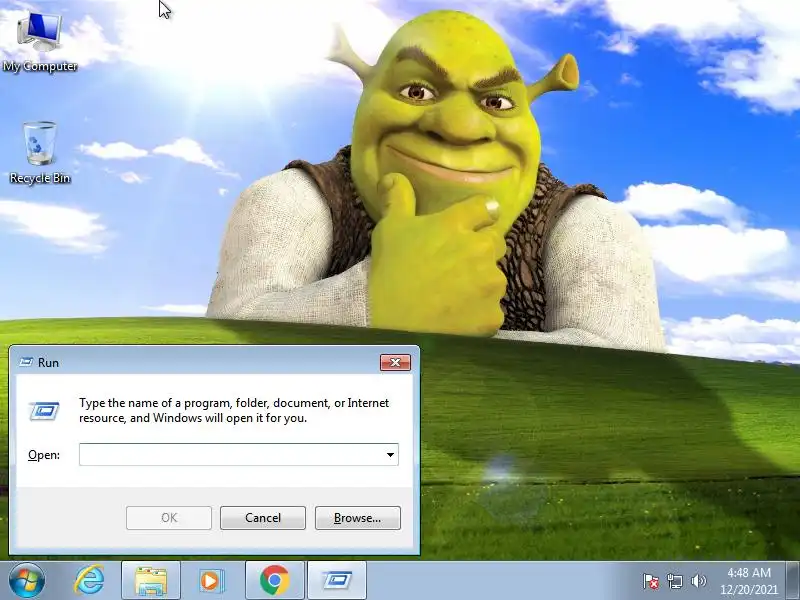Click the Show desktop strip
The height and width of the screenshot is (600, 800).
click(793, 581)
